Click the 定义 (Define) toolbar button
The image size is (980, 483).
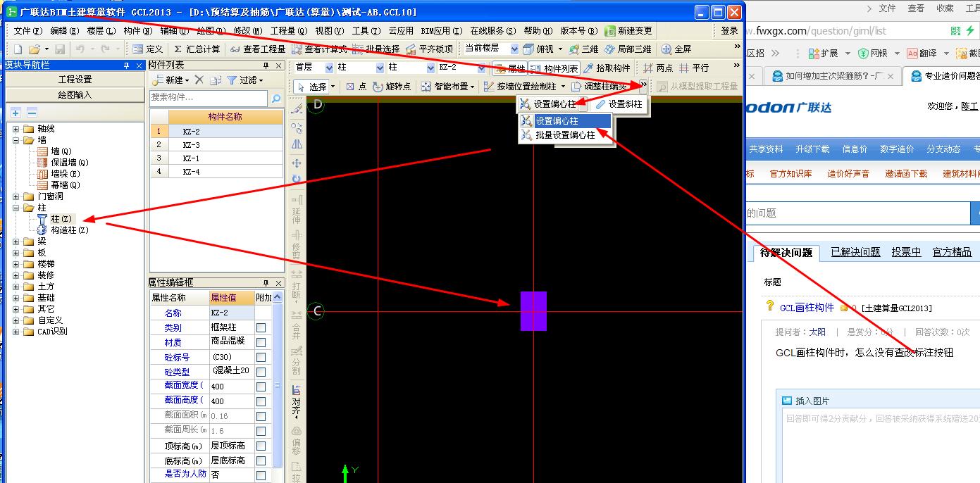[148, 49]
